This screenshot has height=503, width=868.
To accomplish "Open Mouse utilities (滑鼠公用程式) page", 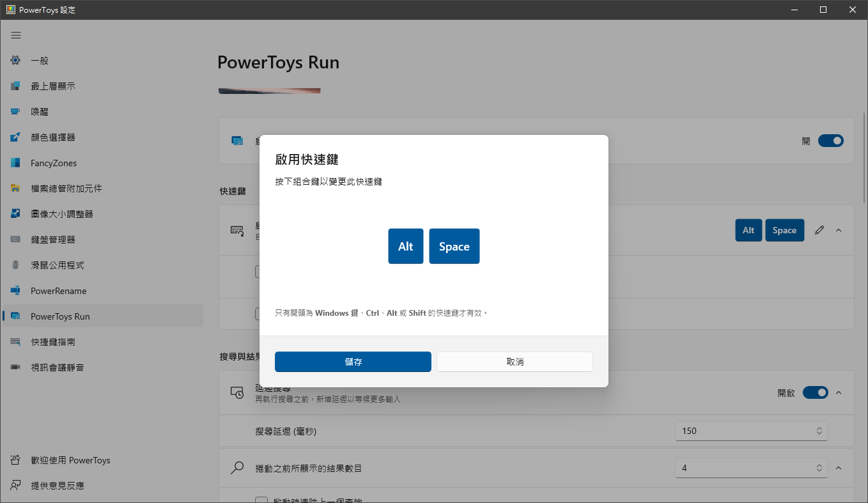I will click(x=103, y=265).
